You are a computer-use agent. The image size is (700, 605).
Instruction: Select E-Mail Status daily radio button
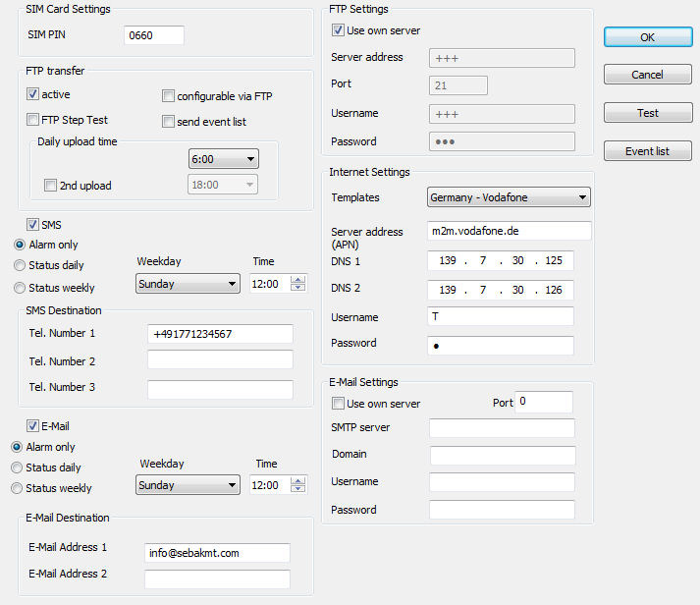pos(17,467)
